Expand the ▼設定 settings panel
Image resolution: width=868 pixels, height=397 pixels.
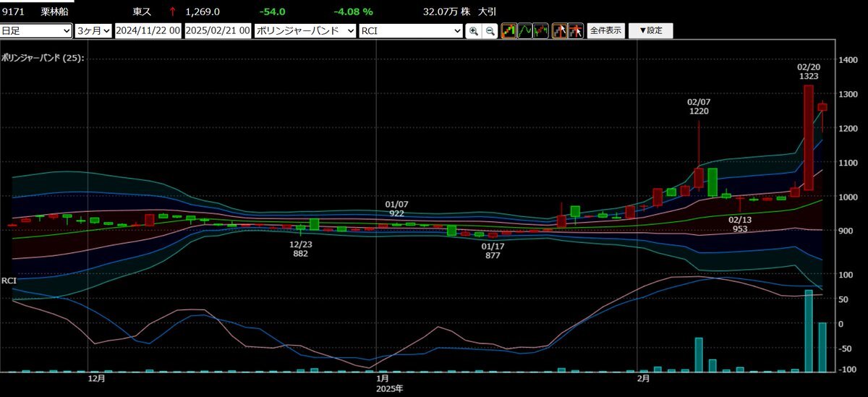(650, 31)
